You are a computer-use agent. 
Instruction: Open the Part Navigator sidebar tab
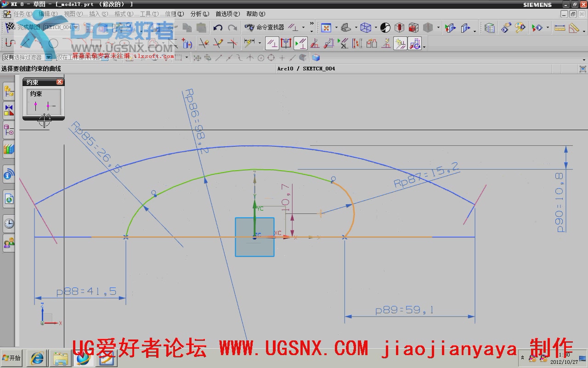coord(9,130)
